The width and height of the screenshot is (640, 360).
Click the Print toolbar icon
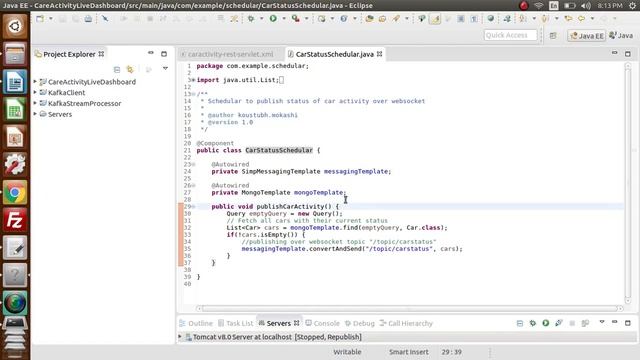[88, 19]
